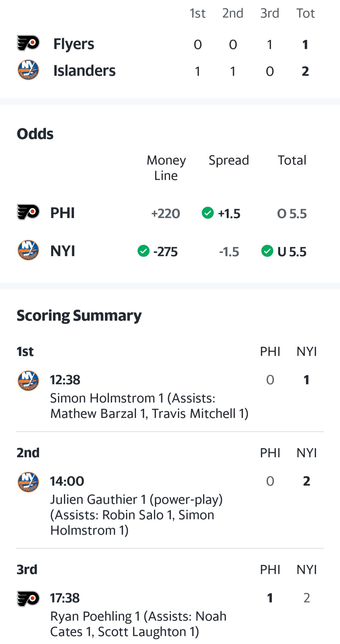Screen dimensions: 340x644
Task: Tap the green check beside U 5.5
Action: coord(267,251)
